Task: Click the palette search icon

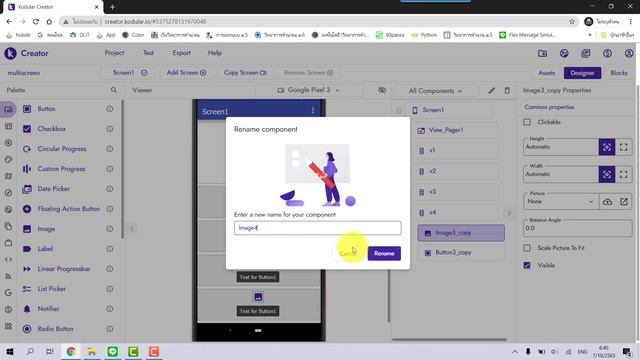Action: [114, 90]
